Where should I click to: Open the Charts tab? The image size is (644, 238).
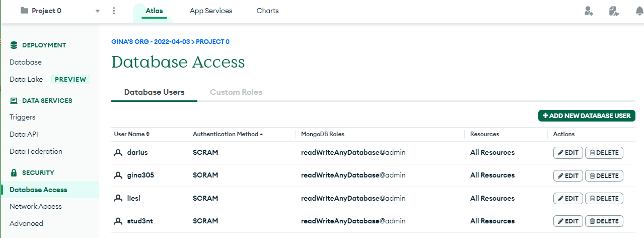click(x=267, y=11)
